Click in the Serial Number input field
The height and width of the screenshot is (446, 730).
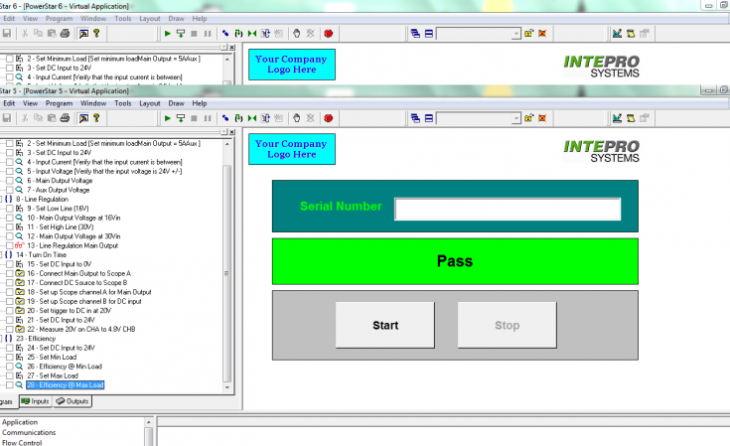(507, 209)
